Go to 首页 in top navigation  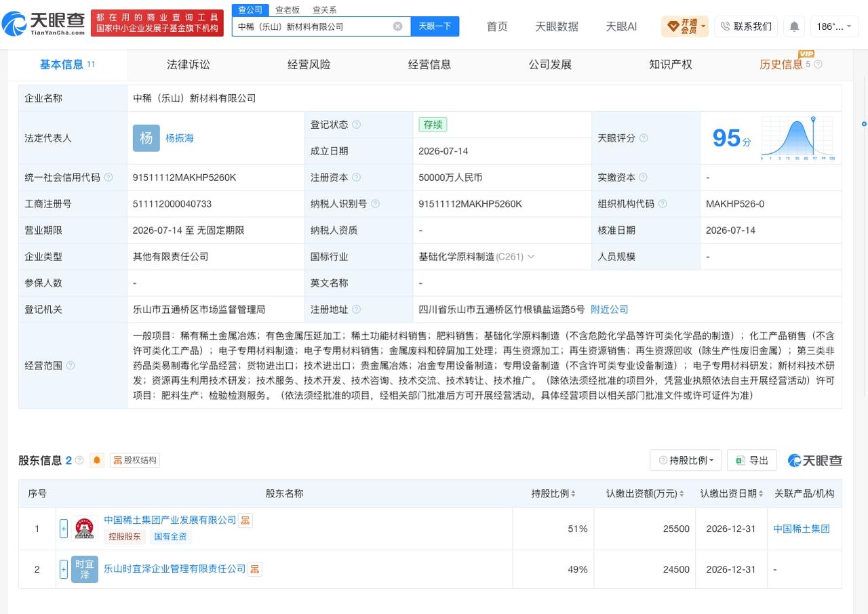497,26
